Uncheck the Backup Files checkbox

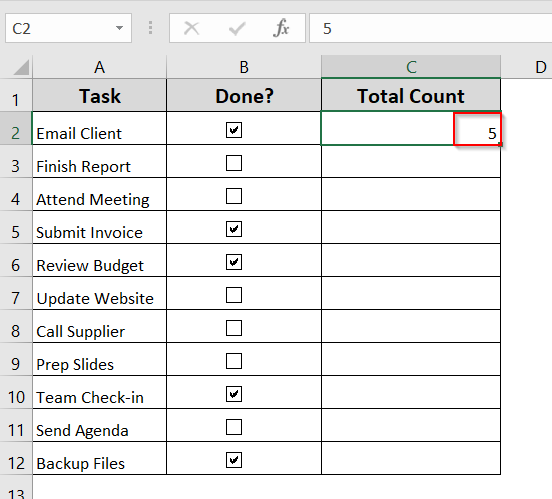234,460
